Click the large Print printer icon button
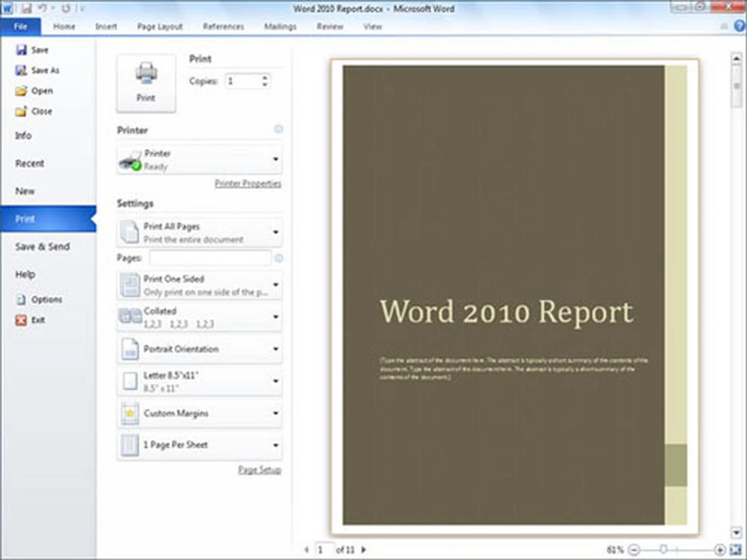The width and height of the screenshot is (747, 560). click(x=146, y=82)
